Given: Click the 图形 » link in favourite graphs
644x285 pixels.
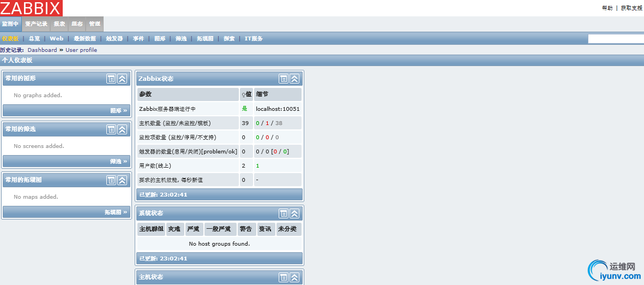Looking at the screenshot, I should 119,111.
